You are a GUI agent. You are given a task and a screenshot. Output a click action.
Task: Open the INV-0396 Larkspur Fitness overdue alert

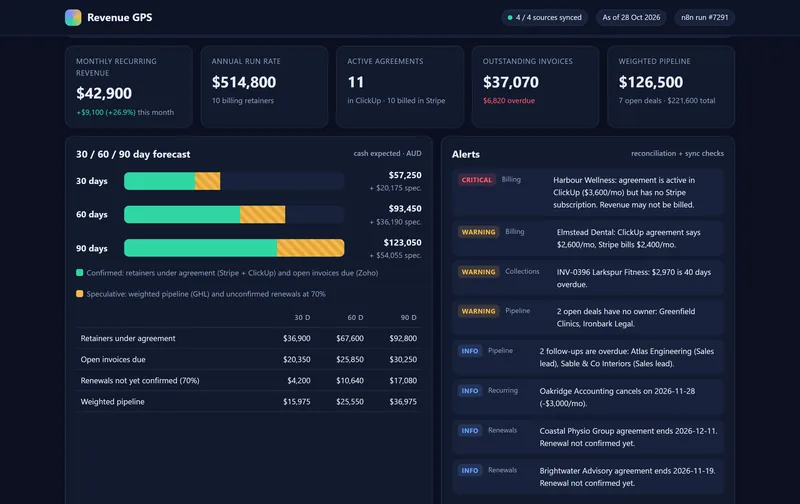coord(634,278)
